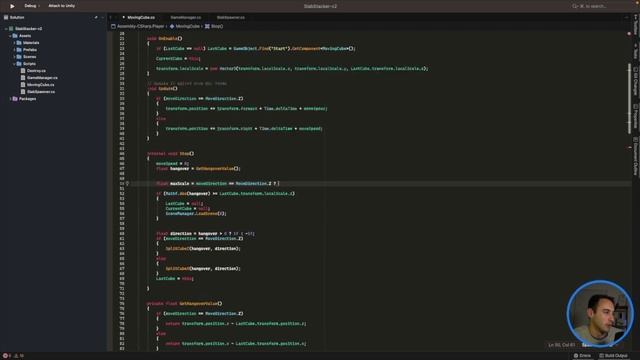Viewport: 640px width, 360px height.
Task: Select the Prefabs folder icon
Action: click(x=19, y=50)
